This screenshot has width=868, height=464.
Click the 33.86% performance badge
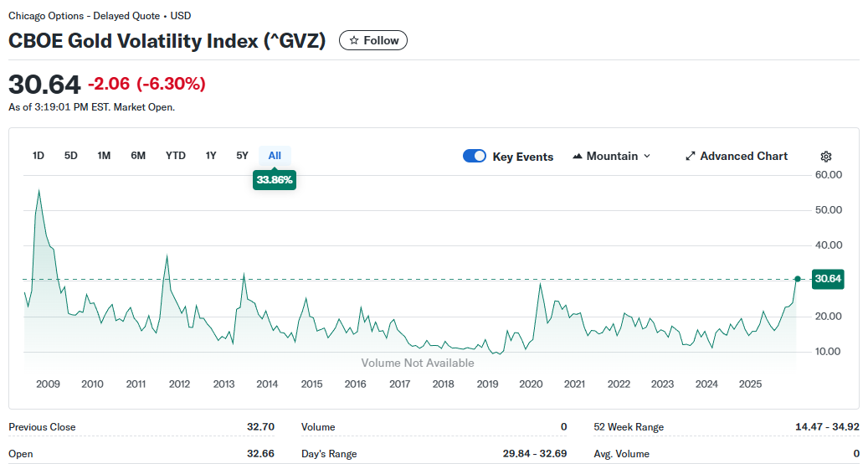tap(275, 179)
